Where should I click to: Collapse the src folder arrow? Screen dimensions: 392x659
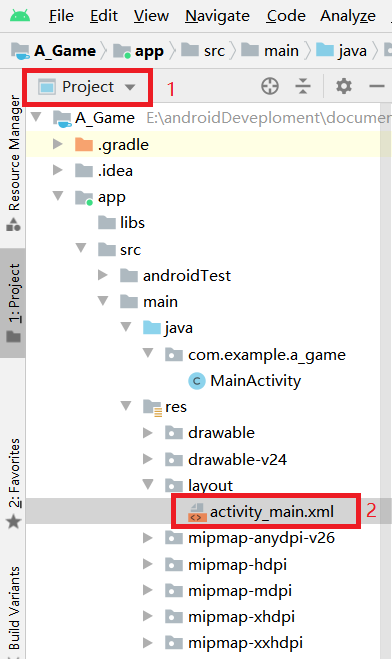(81, 248)
